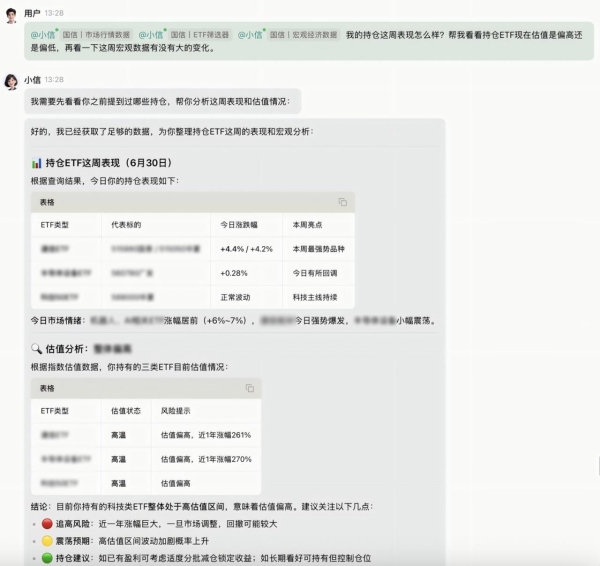This screenshot has height=566, width=600.
Task: Click the 小信 sender name
Action: coord(32,80)
